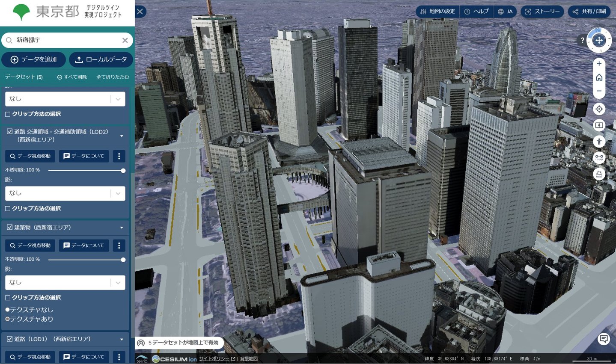Open three-dot menu for 建築物 layer
Screen dimensions: 616x364
pyautogui.click(x=119, y=246)
